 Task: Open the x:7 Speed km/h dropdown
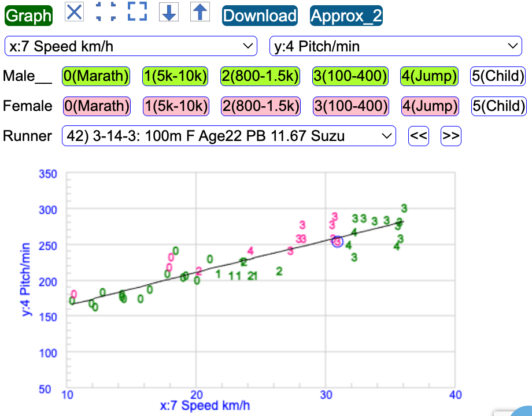coord(131,46)
